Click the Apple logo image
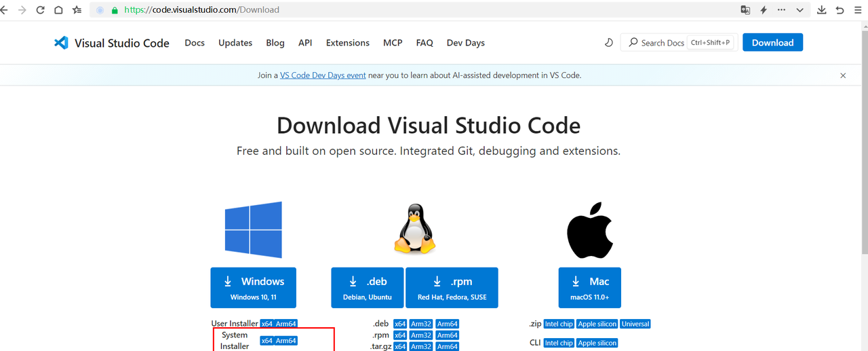Viewport: 868px width, 351px height. click(x=590, y=229)
